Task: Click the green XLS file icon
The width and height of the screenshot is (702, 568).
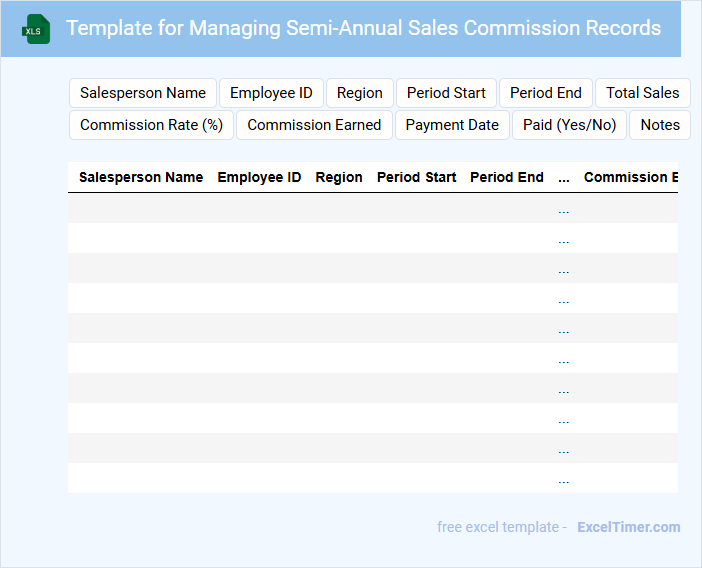Action: [37, 29]
